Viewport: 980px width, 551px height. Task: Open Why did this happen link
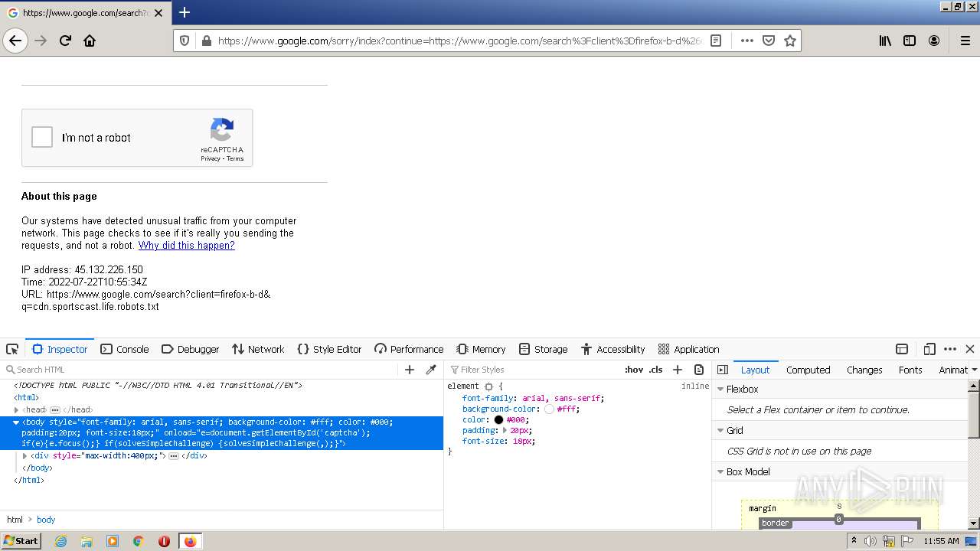coord(186,246)
